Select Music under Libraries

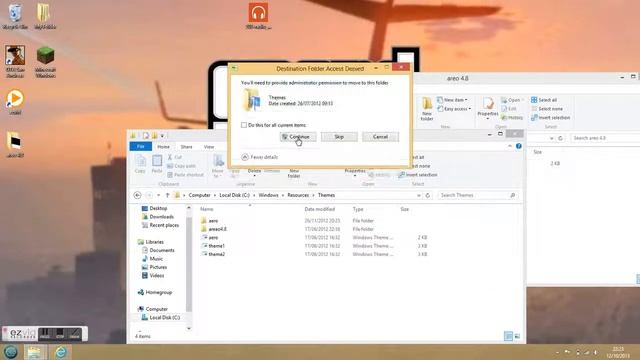[152, 259]
